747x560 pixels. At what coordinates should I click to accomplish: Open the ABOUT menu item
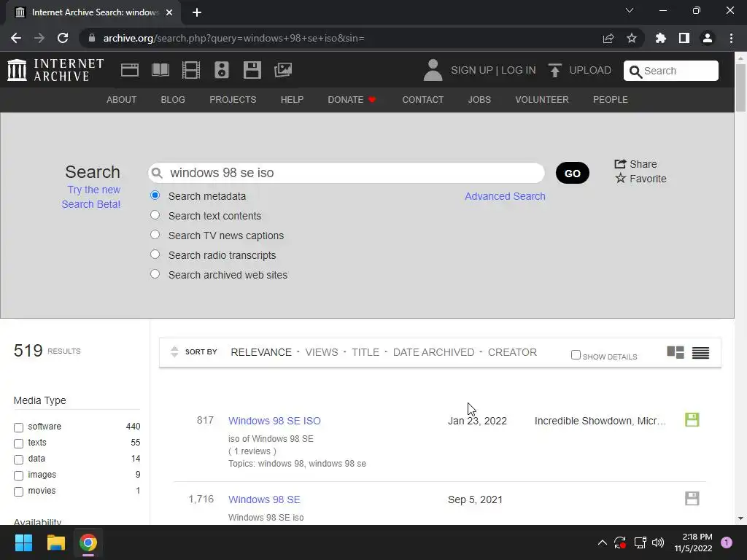[122, 99]
